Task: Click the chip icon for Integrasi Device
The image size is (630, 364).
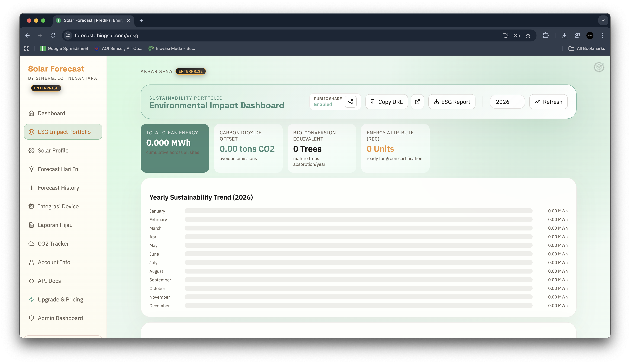Action: tap(31, 206)
